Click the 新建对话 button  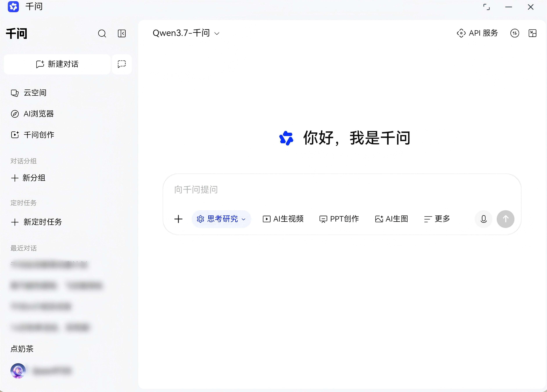pyautogui.click(x=57, y=64)
